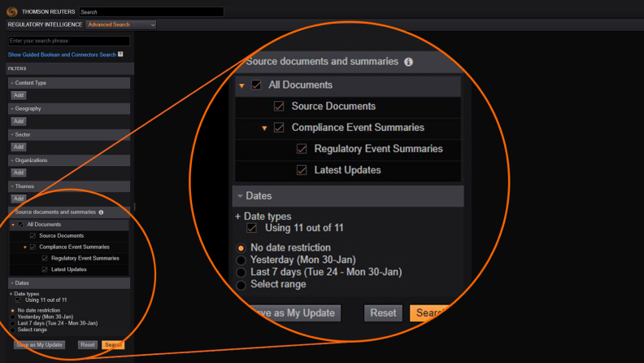
Task: Focus the top Search field
Action: click(x=151, y=12)
